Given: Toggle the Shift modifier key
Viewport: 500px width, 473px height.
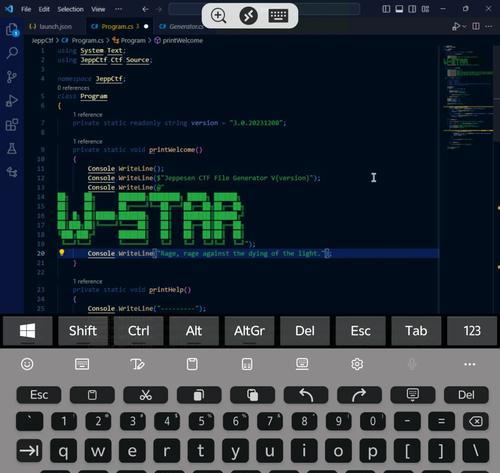Looking at the screenshot, I should (x=83, y=331).
